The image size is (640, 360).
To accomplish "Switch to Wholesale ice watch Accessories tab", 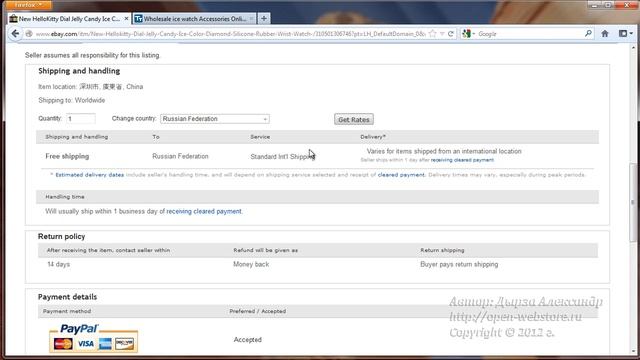I will pyautogui.click(x=194, y=19).
